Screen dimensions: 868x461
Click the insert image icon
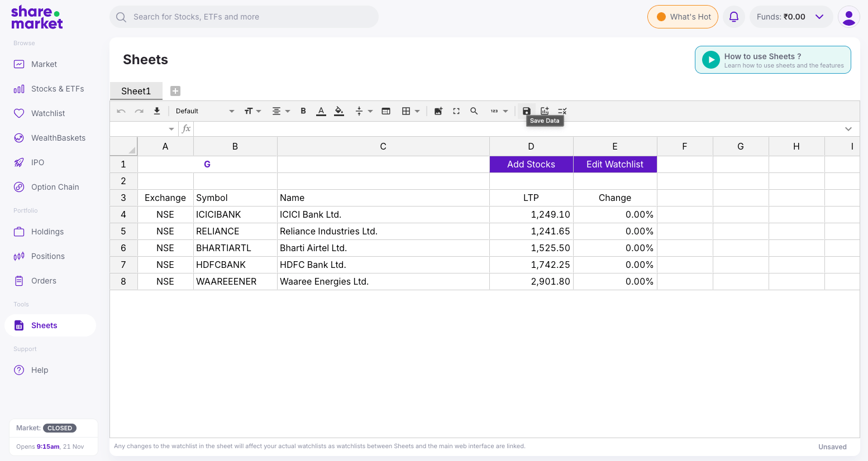[x=438, y=111]
